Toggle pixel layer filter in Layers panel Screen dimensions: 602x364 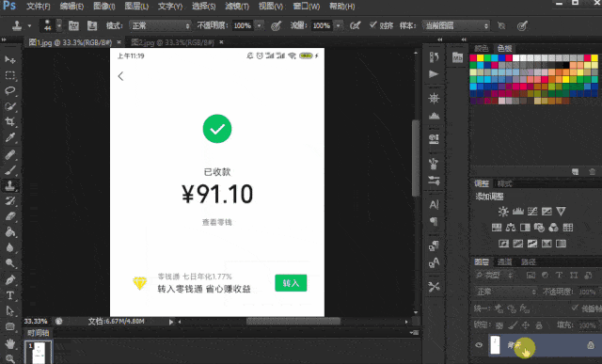point(531,275)
